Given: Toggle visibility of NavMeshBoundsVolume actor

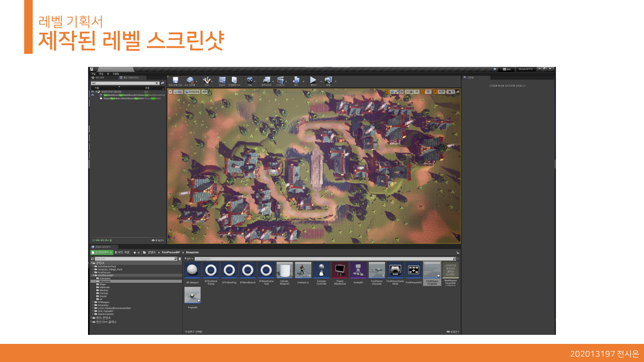Looking at the screenshot, I should (93, 95).
